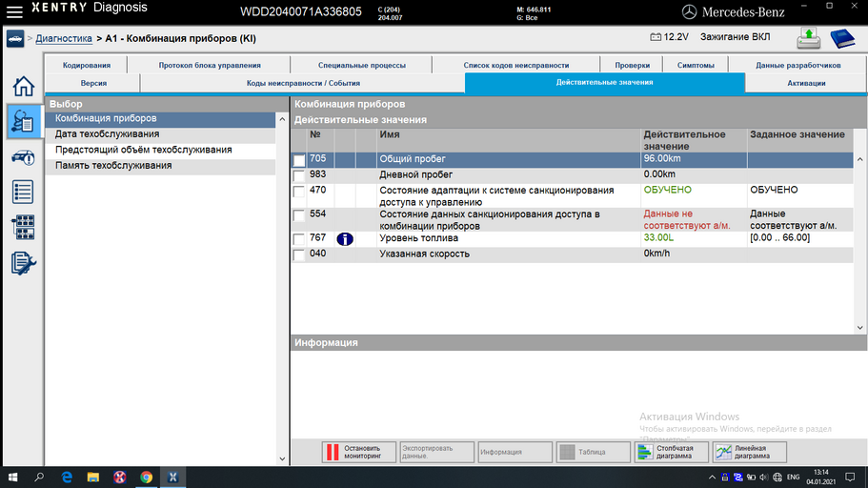Open the red circular taskbar app
The width and height of the screenshot is (868, 488).
(119, 477)
